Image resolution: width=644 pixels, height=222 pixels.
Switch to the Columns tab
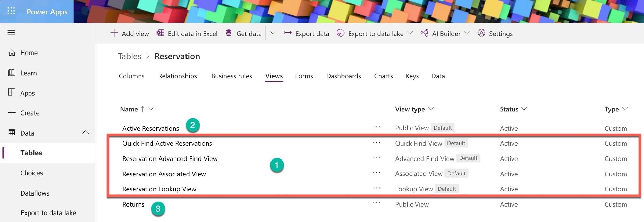point(131,76)
